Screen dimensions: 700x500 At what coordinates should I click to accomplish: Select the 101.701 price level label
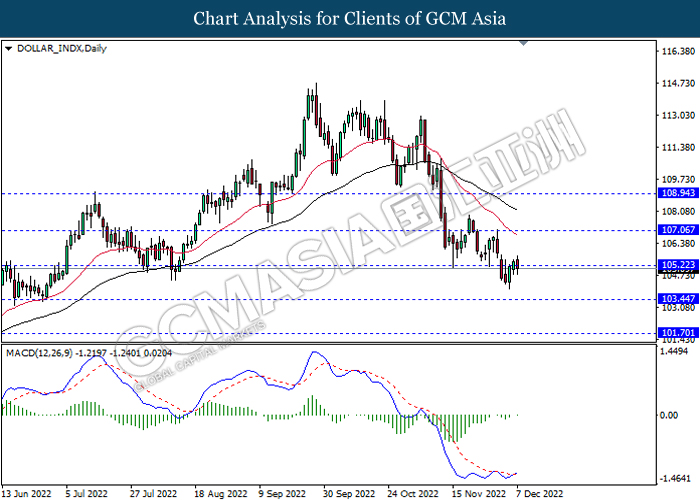click(x=678, y=333)
